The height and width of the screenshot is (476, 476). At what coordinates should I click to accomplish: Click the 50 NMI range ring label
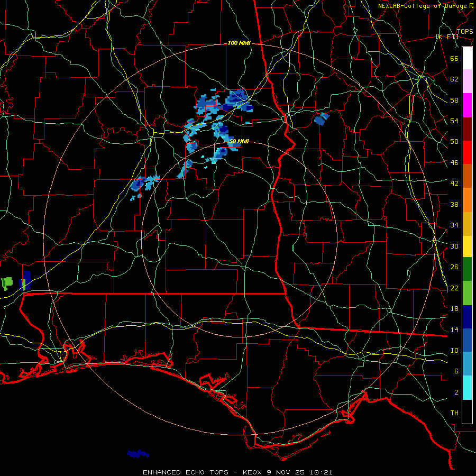[x=239, y=141]
